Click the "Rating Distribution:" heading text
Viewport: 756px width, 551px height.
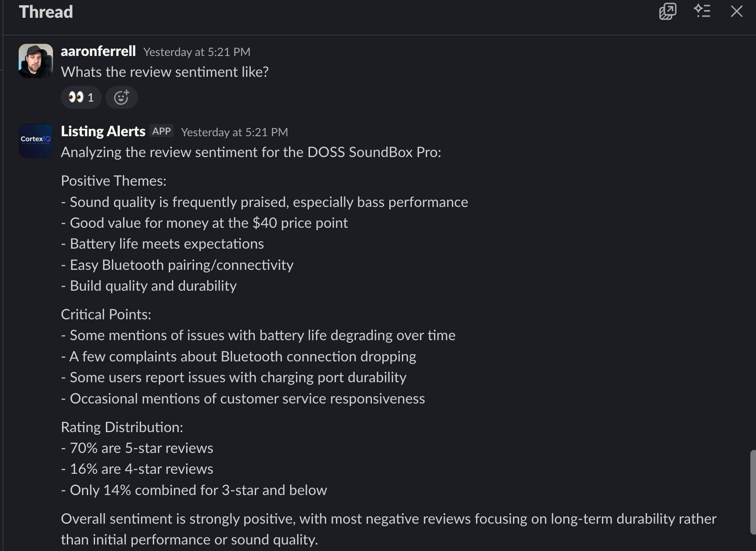(x=122, y=427)
